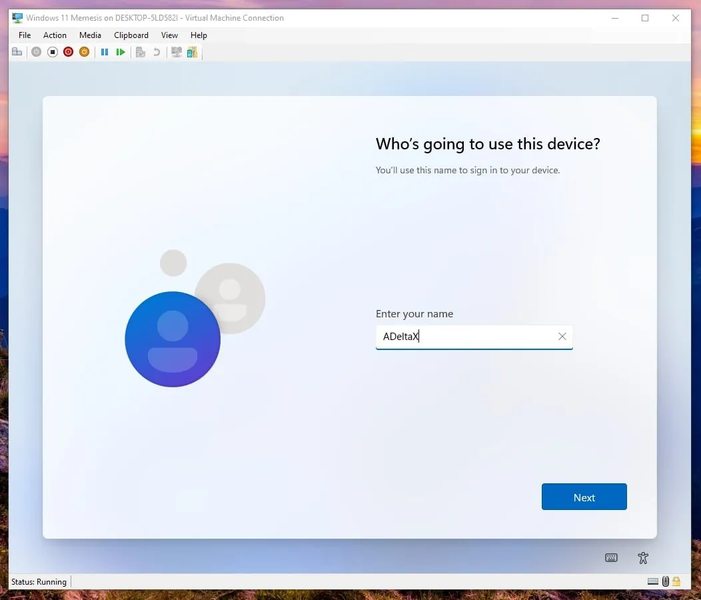Open the on-screen keyboard icon
Image resolution: width=701 pixels, height=600 pixels.
(611, 558)
